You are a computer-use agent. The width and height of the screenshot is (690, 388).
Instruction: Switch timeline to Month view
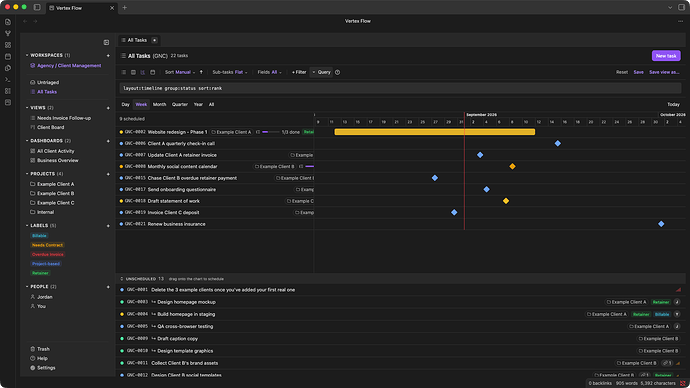point(159,105)
